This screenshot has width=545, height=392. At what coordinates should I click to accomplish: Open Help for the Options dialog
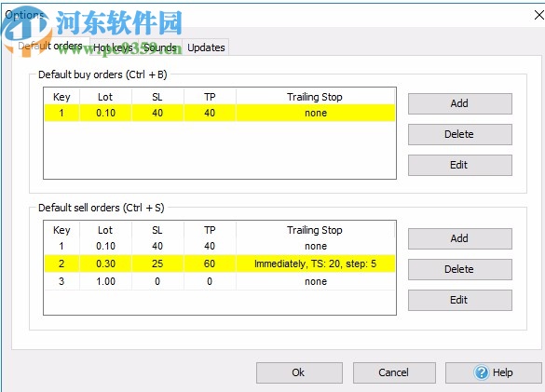point(494,372)
